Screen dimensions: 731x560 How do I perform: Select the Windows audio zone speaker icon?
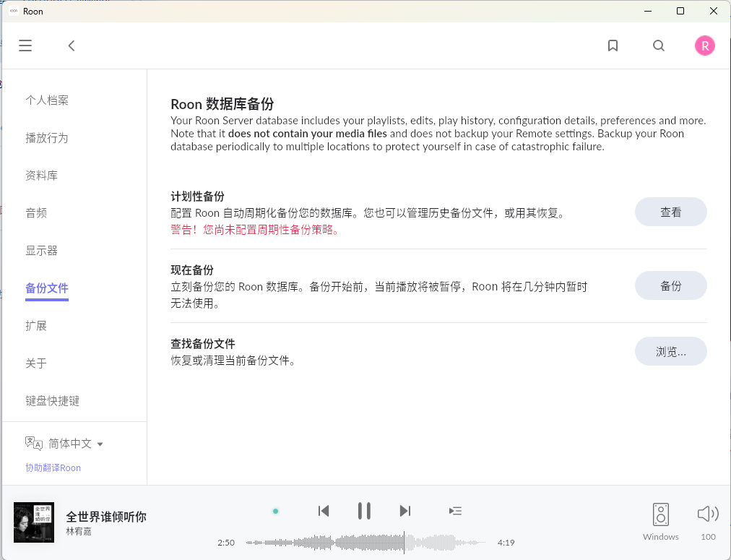[x=661, y=514]
